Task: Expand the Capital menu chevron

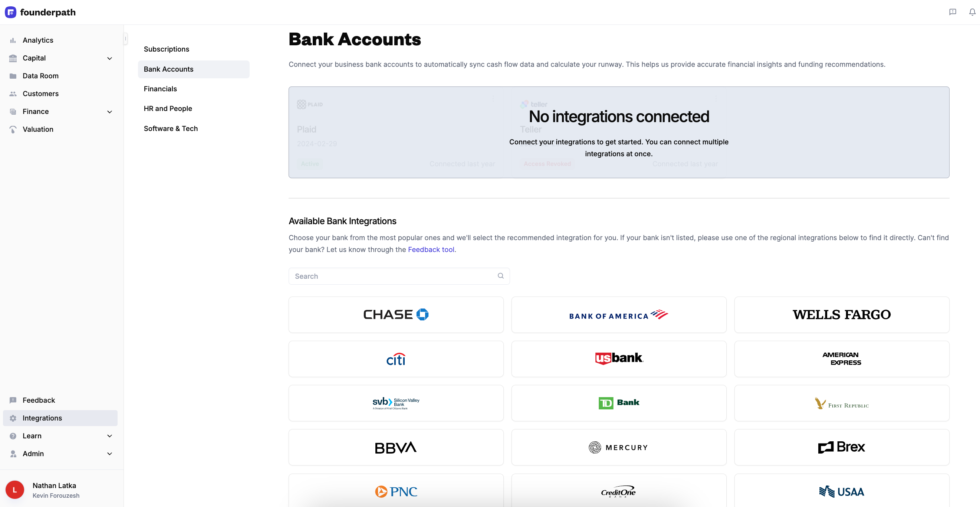Action: [x=109, y=58]
